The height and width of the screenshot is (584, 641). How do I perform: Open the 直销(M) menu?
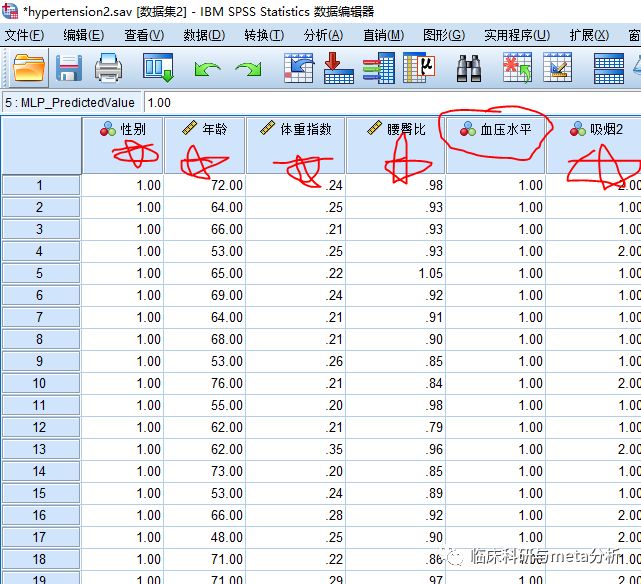383,35
